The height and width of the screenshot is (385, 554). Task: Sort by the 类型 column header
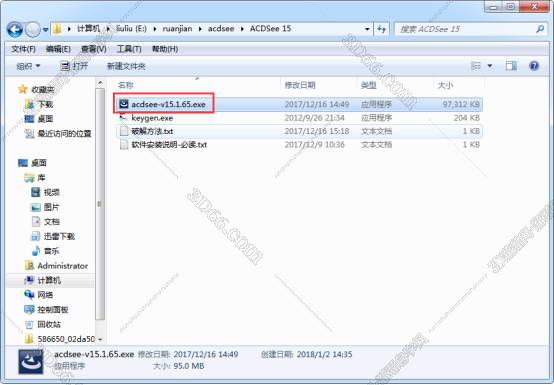pyautogui.click(x=369, y=85)
